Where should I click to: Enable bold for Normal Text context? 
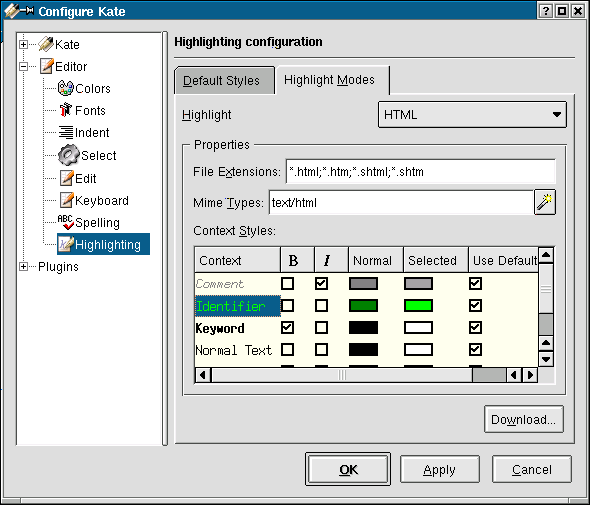[x=287, y=350]
